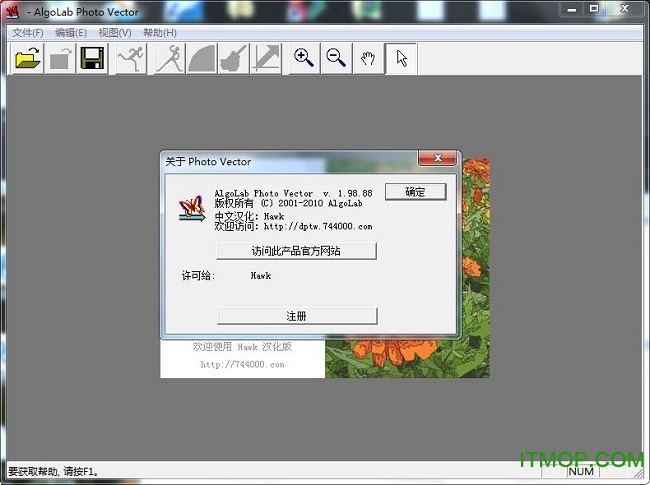Open the 视图(V) menu
This screenshot has width=650, height=485.
point(115,33)
